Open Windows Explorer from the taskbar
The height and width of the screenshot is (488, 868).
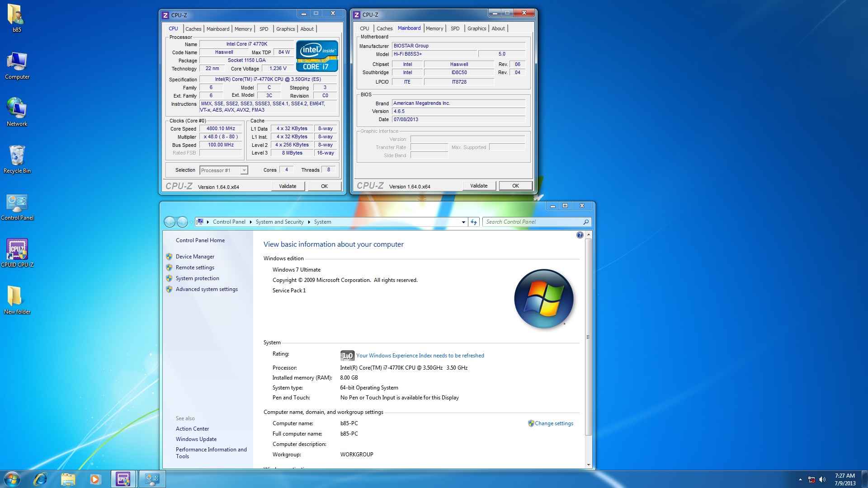pyautogui.click(x=68, y=479)
